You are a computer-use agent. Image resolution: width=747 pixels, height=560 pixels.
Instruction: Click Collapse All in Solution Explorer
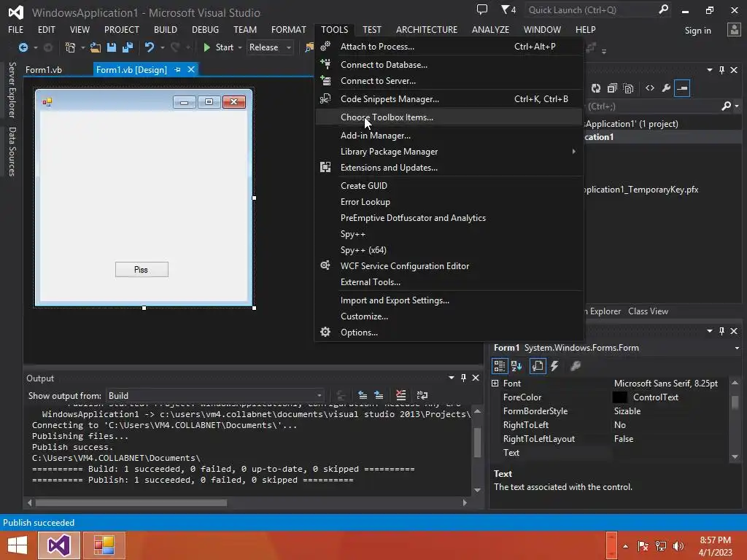[x=612, y=88]
